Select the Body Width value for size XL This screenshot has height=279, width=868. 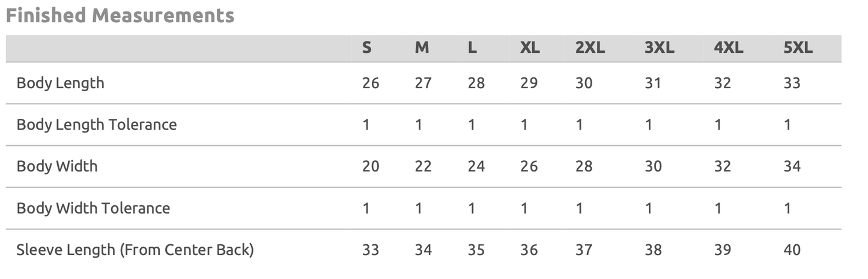point(529,166)
